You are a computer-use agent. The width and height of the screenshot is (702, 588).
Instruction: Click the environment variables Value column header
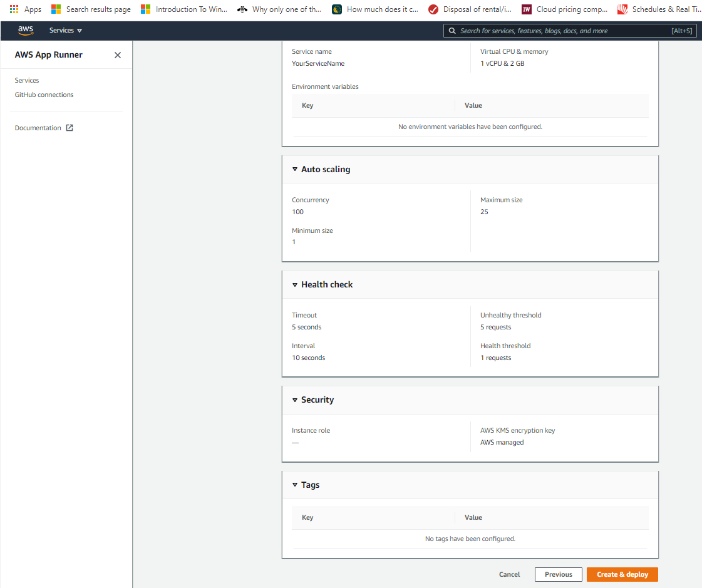[473, 106]
